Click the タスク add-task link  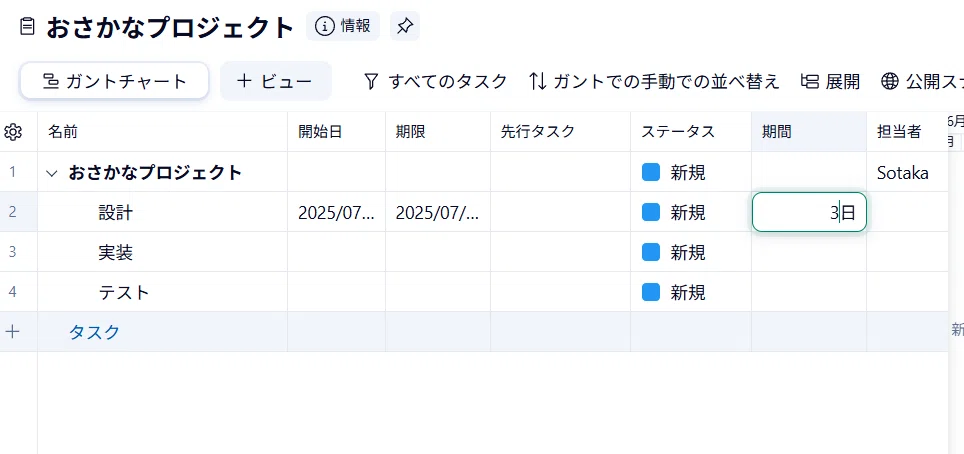pos(94,332)
